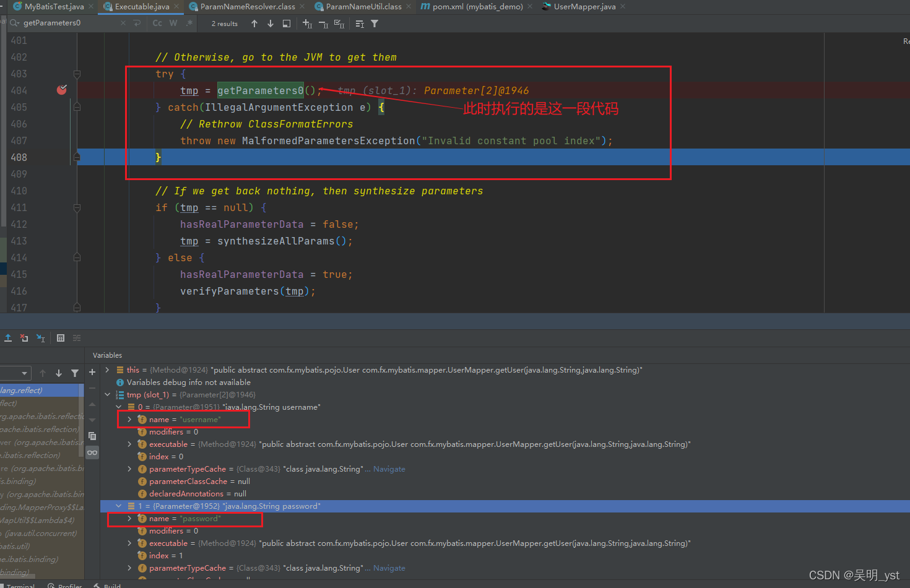Open the Terminal tool window

(x=17, y=585)
